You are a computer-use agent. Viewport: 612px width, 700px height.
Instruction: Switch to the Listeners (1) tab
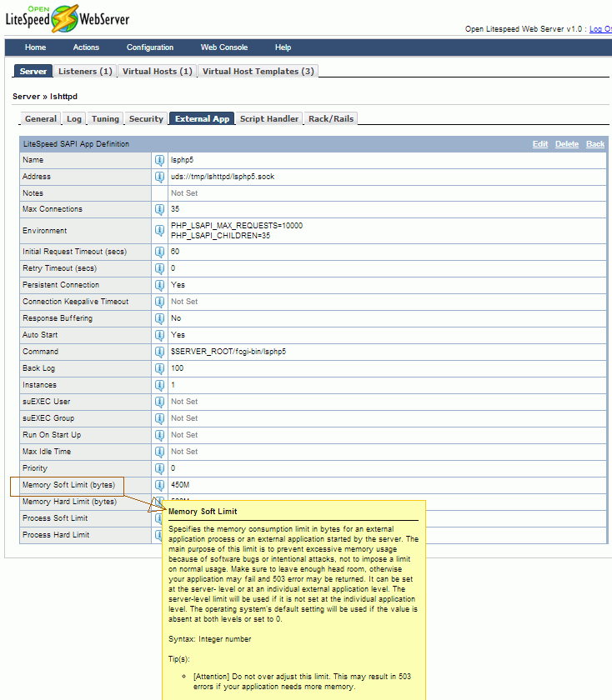coord(85,71)
